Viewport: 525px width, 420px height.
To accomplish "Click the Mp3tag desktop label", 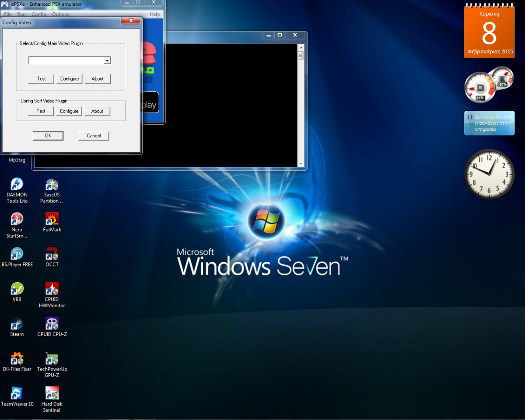I will [17, 160].
